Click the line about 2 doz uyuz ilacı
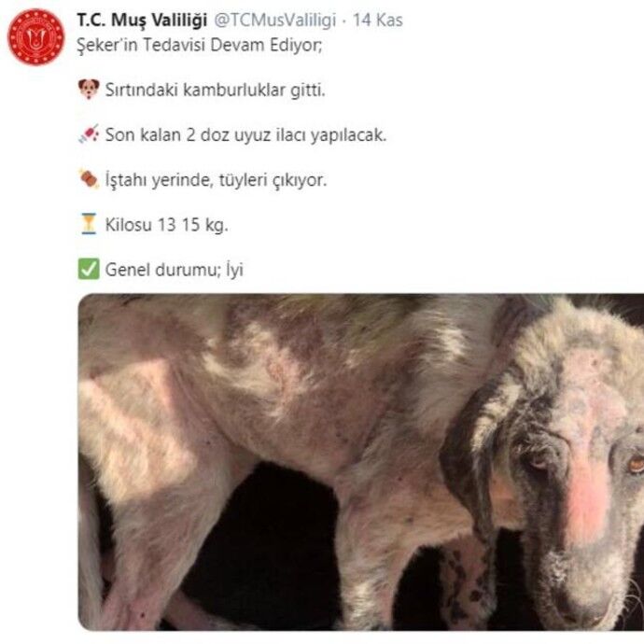 click(246, 134)
